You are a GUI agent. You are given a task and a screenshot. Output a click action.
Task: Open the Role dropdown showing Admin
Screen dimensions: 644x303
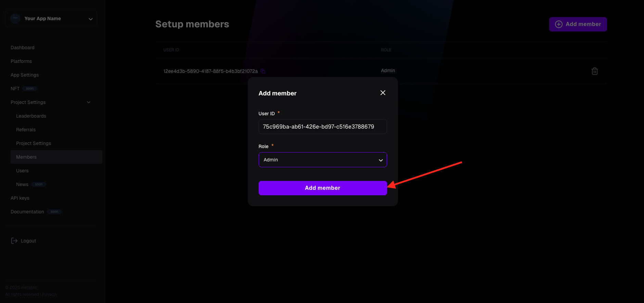pyautogui.click(x=323, y=160)
